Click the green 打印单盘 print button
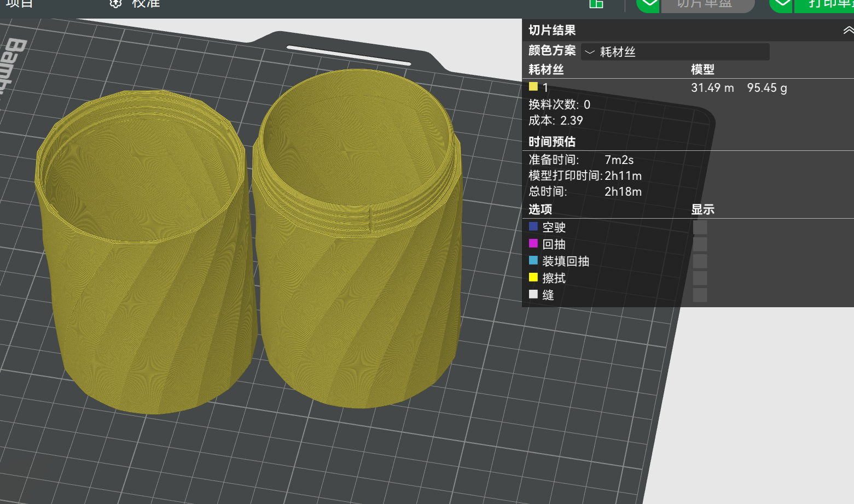Viewport: 854px width, 504px height. (x=824, y=5)
